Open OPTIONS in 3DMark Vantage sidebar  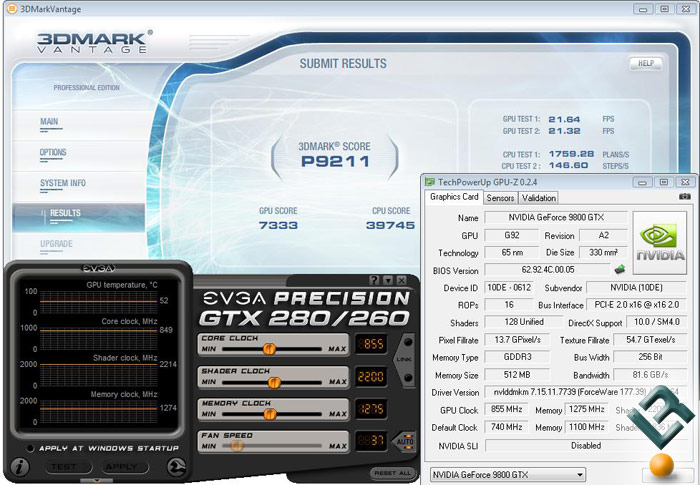53,152
